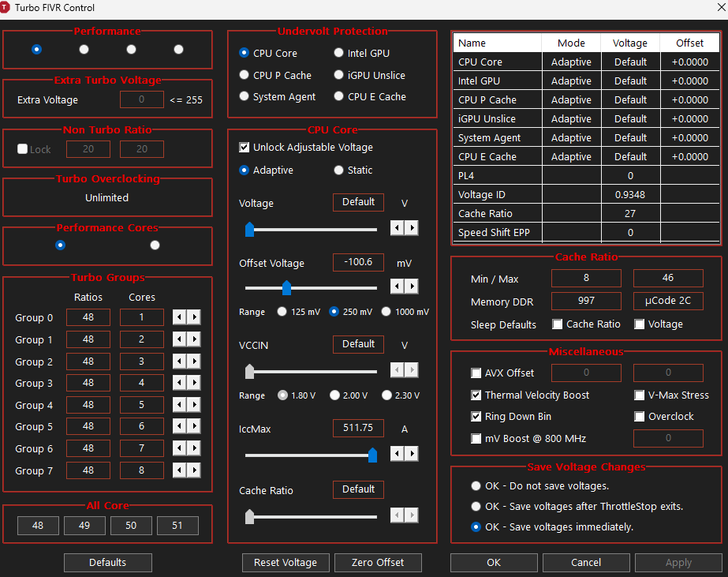The image size is (728, 577).
Task: Decrease IccMax with left arrow
Action: pyautogui.click(x=397, y=453)
